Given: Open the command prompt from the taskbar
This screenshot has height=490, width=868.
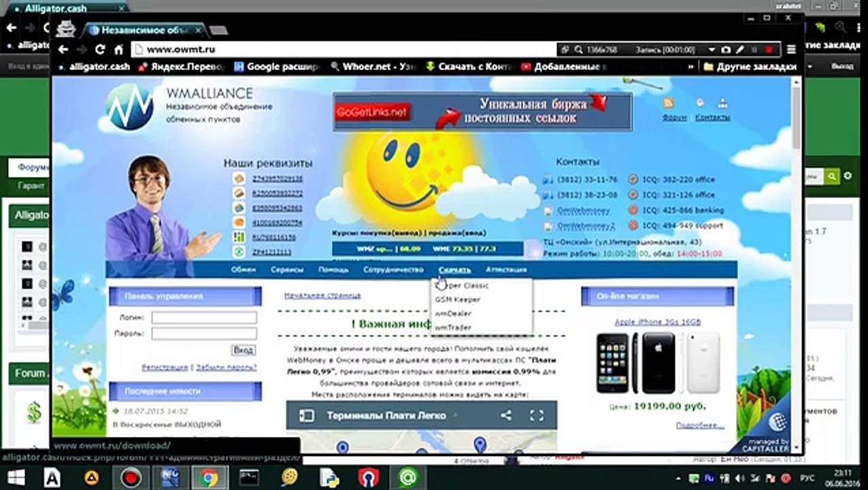Looking at the screenshot, I should [x=249, y=478].
